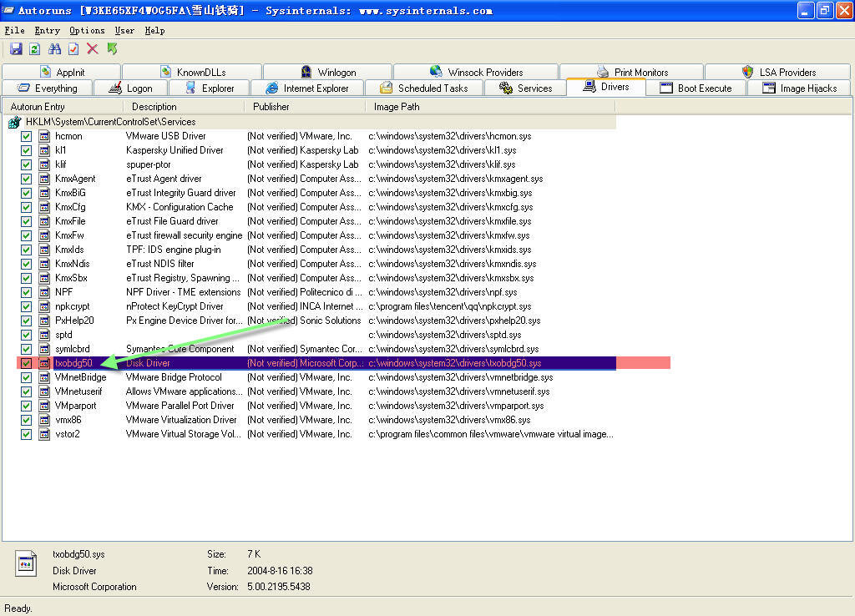This screenshot has width=855, height=616.
Task: Uncheck the klif entry checkbox
Action: [x=26, y=164]
